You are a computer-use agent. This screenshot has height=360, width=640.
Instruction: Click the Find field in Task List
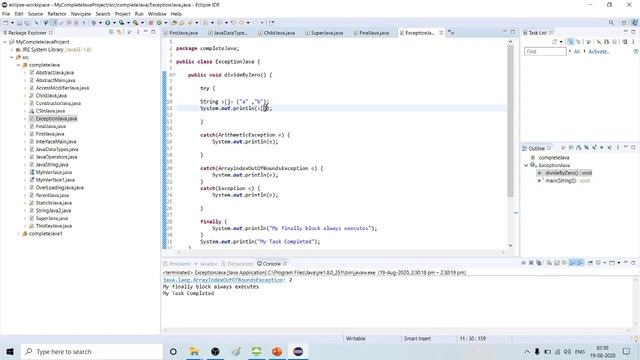tap(545, 52)
